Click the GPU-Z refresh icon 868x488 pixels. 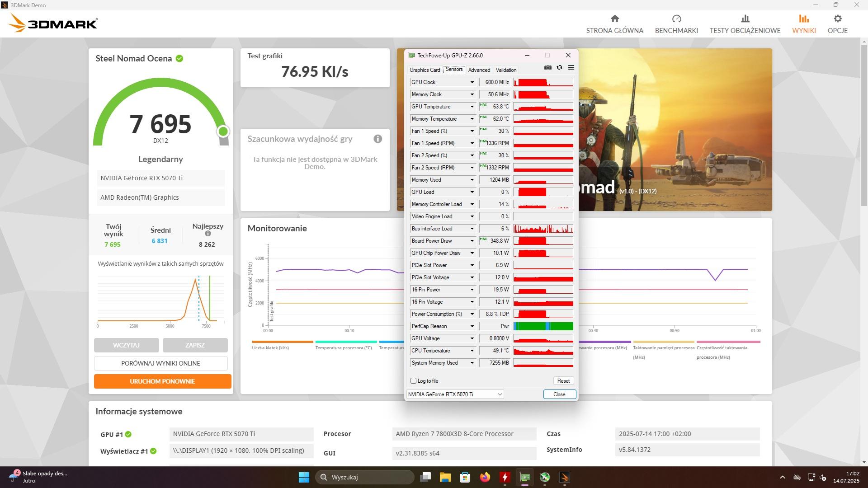click(559, 67)
